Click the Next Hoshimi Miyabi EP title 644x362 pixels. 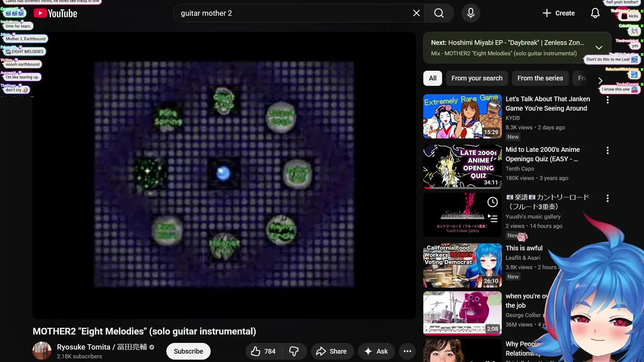pyautogui.click(x=508, y=43)
